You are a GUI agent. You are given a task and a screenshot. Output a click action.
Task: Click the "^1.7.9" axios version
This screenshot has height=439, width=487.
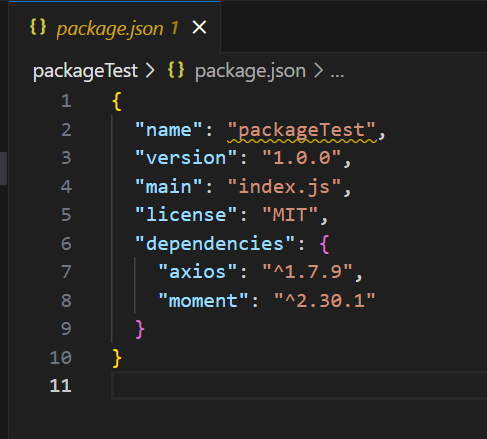point(307,272)
